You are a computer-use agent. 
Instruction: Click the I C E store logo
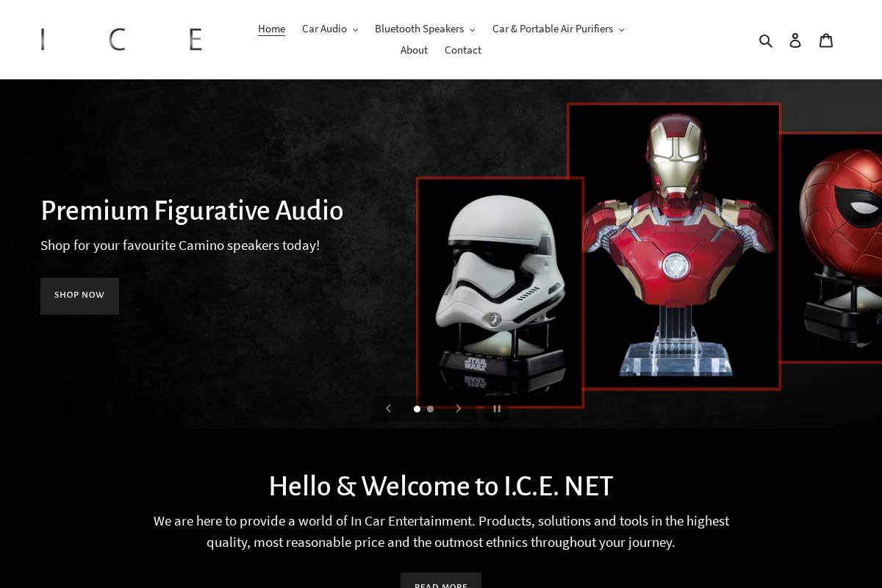tap(121, 40)
